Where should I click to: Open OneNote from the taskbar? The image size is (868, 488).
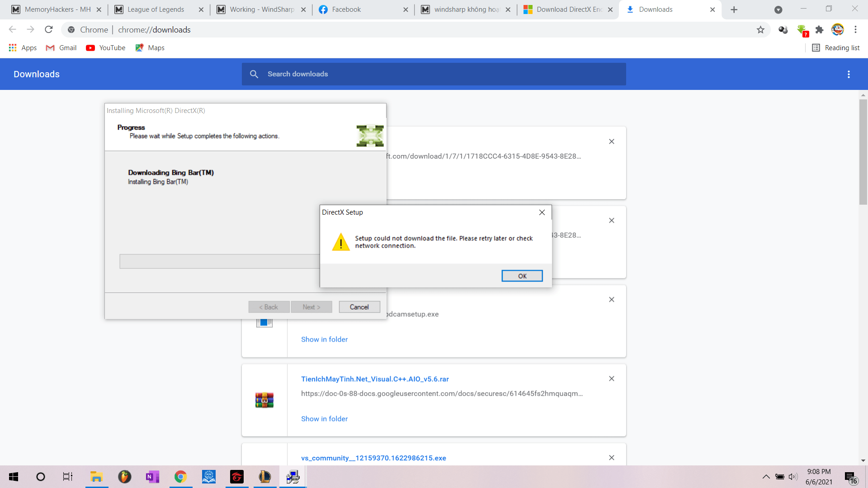(x=152, y=477)
